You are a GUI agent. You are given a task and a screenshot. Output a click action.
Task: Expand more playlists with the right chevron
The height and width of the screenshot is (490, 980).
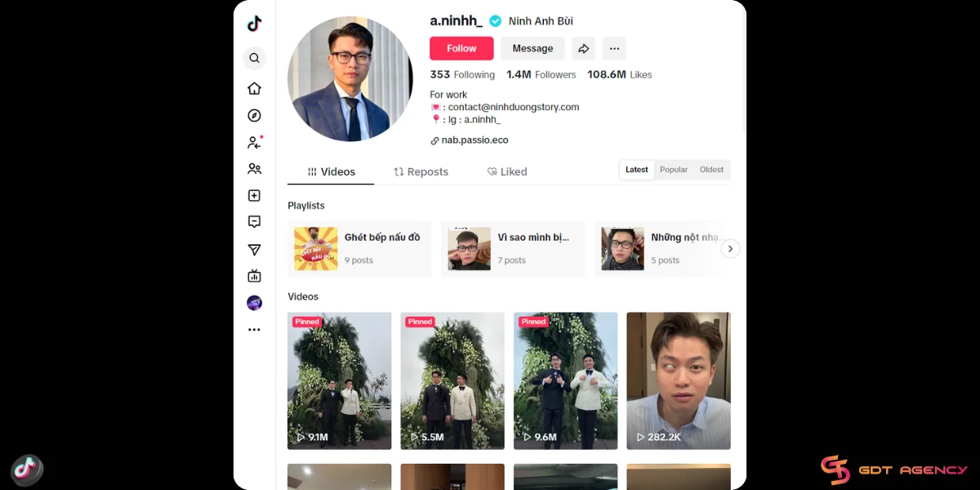(x=730, y=248)
